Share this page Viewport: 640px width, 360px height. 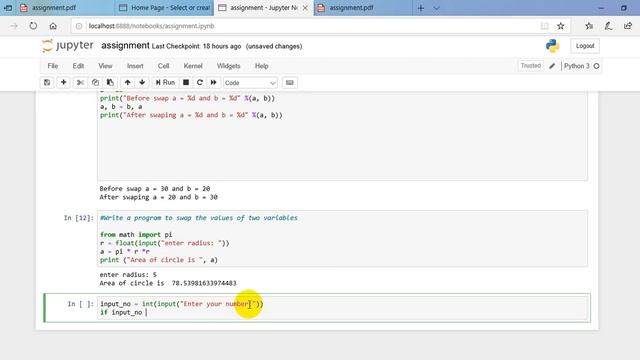(x=628, y=26)
